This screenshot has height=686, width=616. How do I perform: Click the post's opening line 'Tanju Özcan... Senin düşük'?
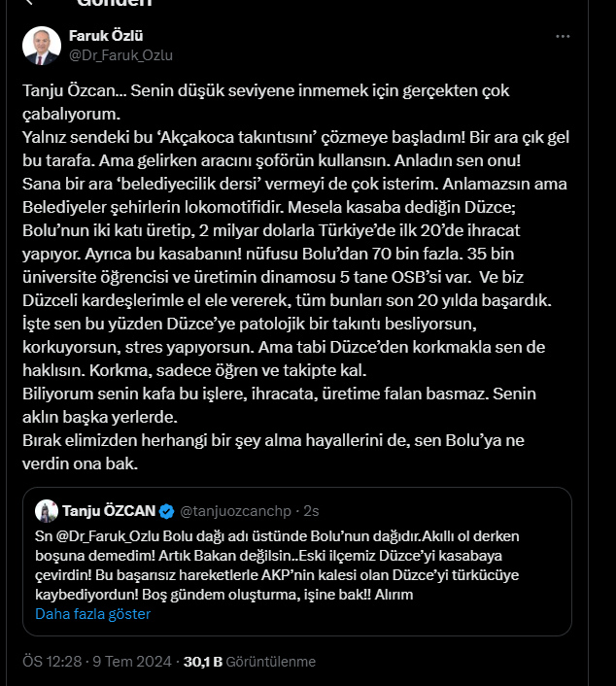pyautogui.click(x=266, y=90)
